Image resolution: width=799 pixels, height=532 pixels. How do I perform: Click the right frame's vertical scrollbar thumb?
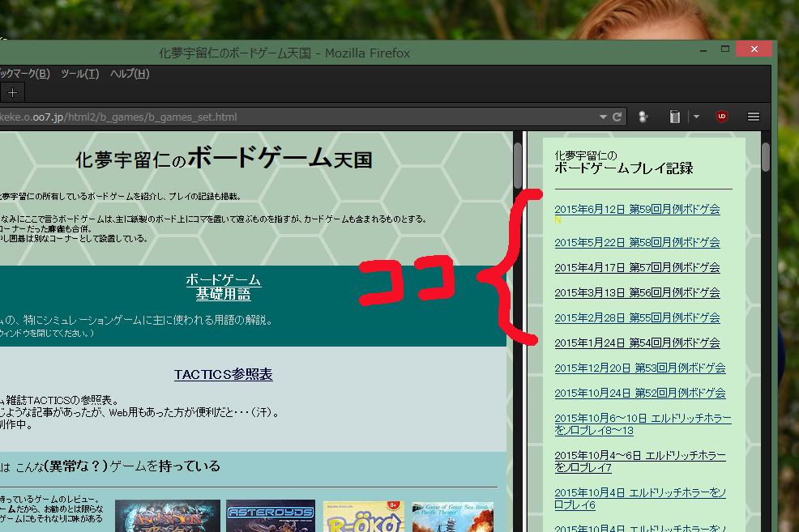(766, 157)
